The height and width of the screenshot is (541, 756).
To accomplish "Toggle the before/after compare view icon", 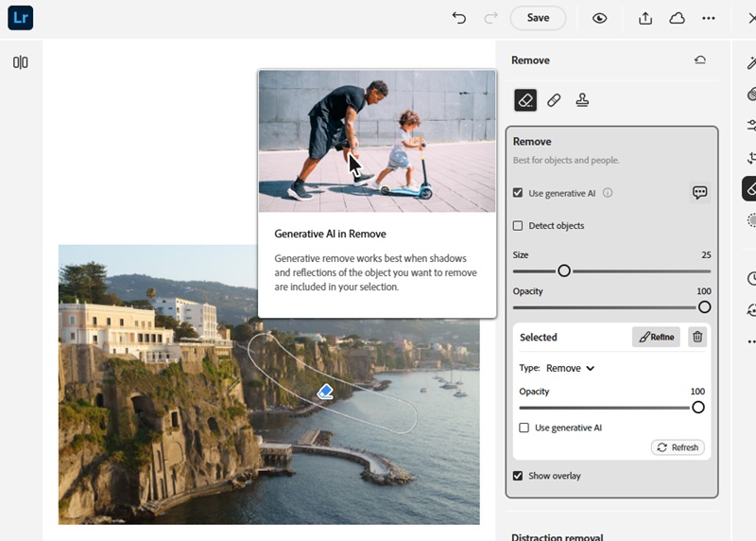I will point(20,62).
